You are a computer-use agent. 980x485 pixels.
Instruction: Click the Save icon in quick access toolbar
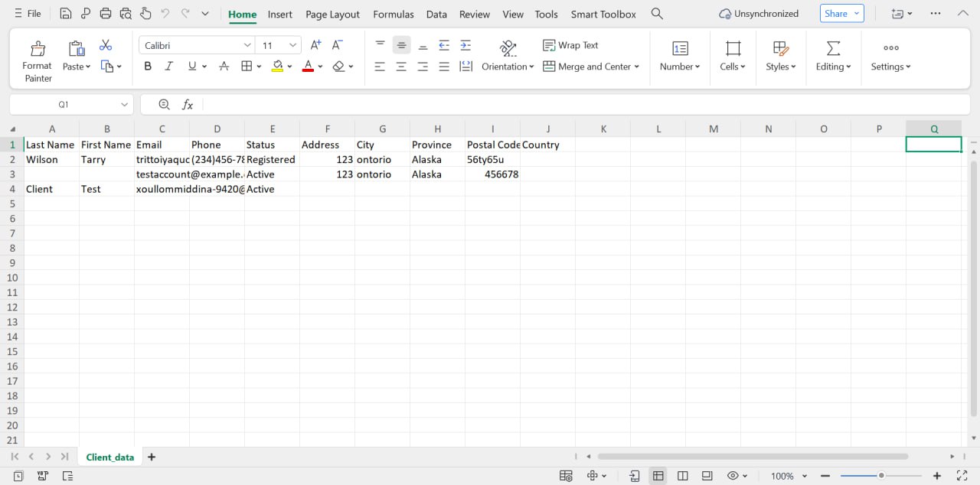click(x=66, y=14)
